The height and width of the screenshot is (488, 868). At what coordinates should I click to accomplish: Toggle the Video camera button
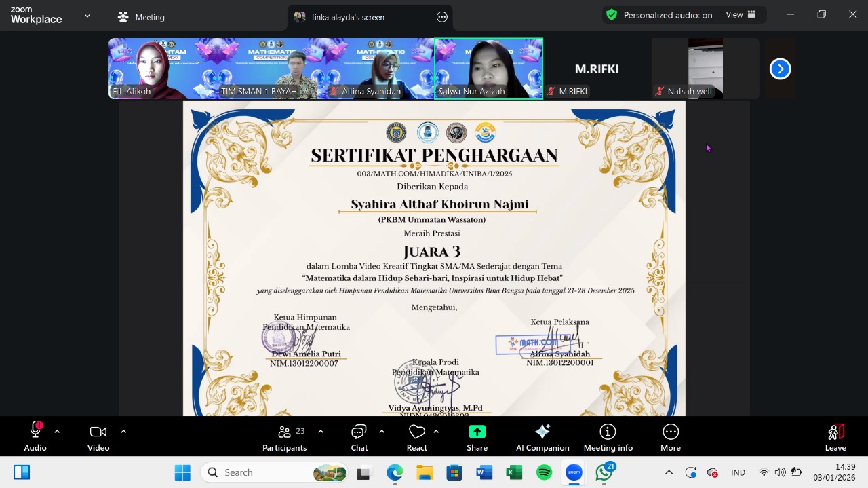98,437
